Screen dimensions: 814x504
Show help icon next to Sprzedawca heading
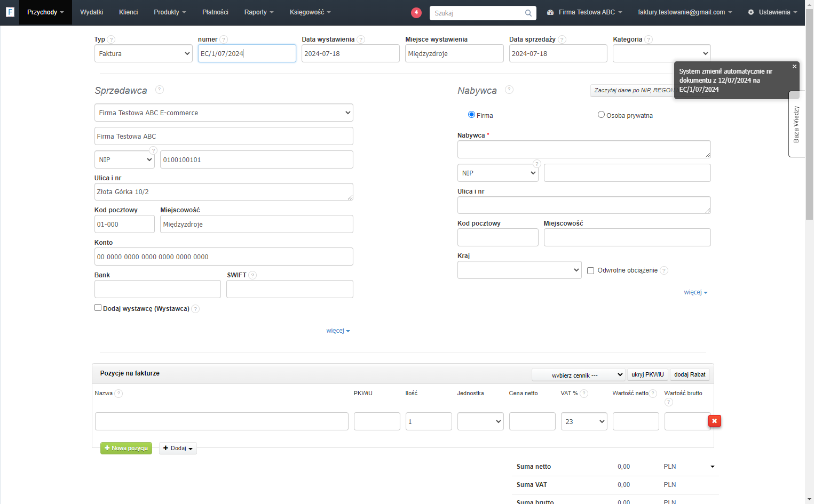click(x=160, y=90)
